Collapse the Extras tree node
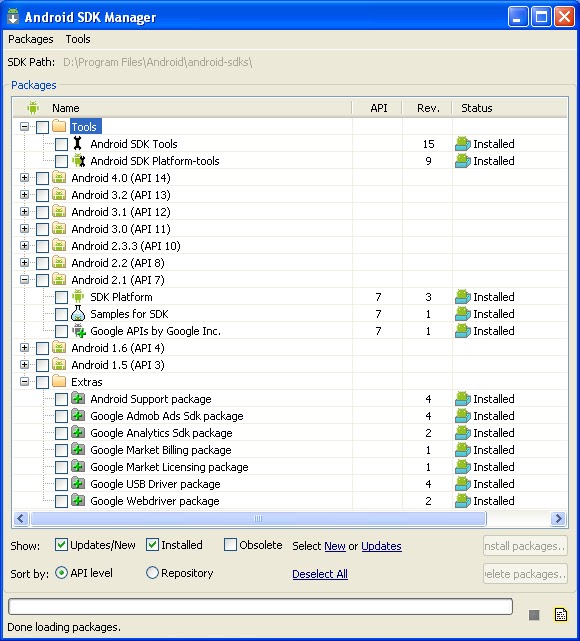This screenshot has width=580, height=641. coord(25,381)
